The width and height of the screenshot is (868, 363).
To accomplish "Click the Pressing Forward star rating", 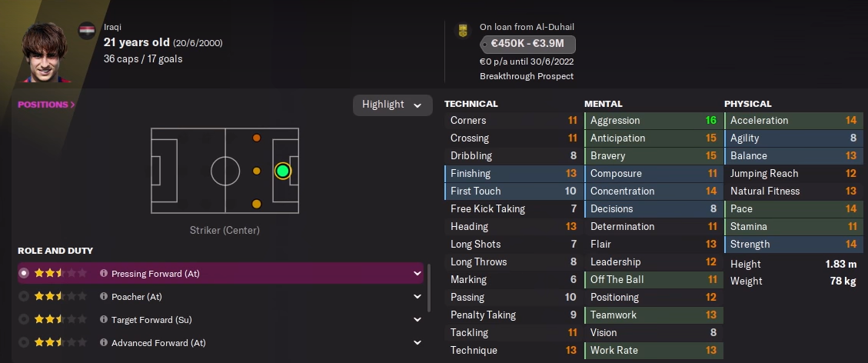I will (x=60, y=274).
